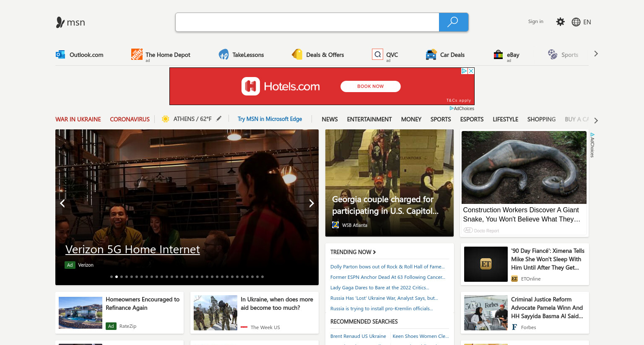Select the last carousel dot indicator
Image resolution: width=644 pixels, height=345 pixels.
pos(262,277)
